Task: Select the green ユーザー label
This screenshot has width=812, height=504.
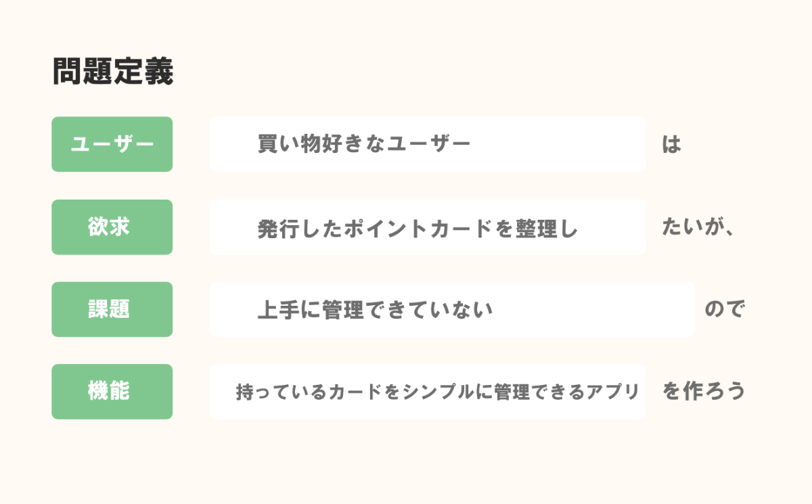Action: pos(112,144)
